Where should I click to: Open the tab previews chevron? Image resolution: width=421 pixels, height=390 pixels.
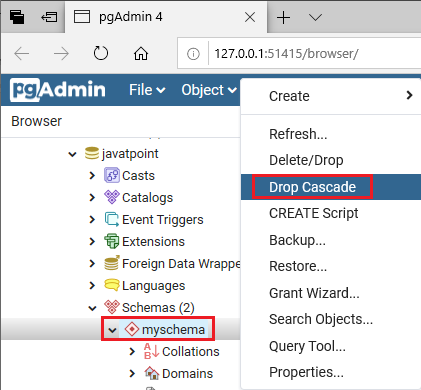315,17
